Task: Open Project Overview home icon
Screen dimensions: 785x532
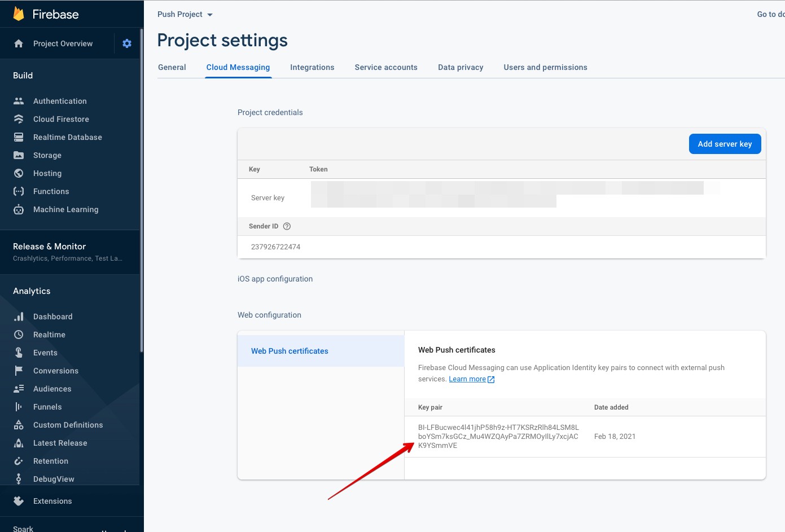Action: [19, 43]
